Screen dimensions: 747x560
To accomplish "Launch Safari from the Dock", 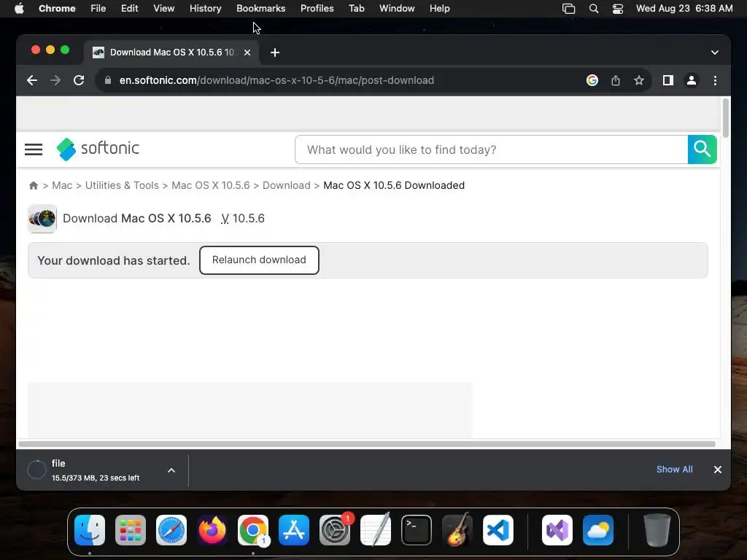I will click(x=171, y=530).
